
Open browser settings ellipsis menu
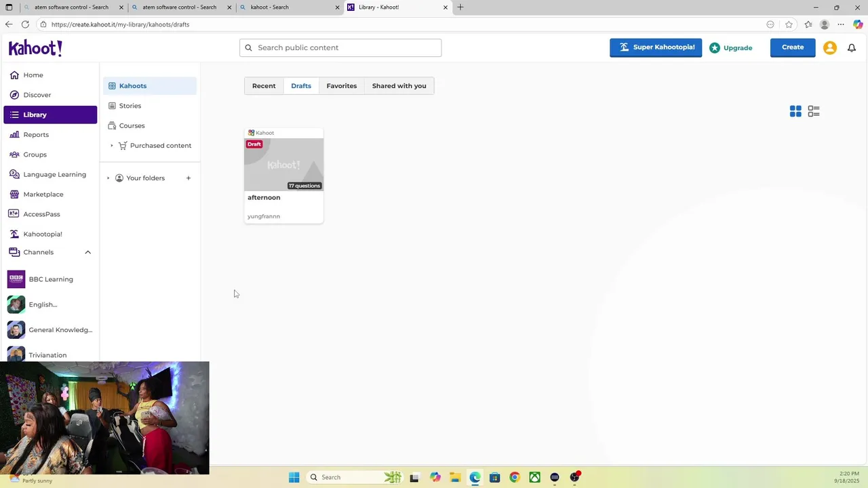tap(841, 24)
